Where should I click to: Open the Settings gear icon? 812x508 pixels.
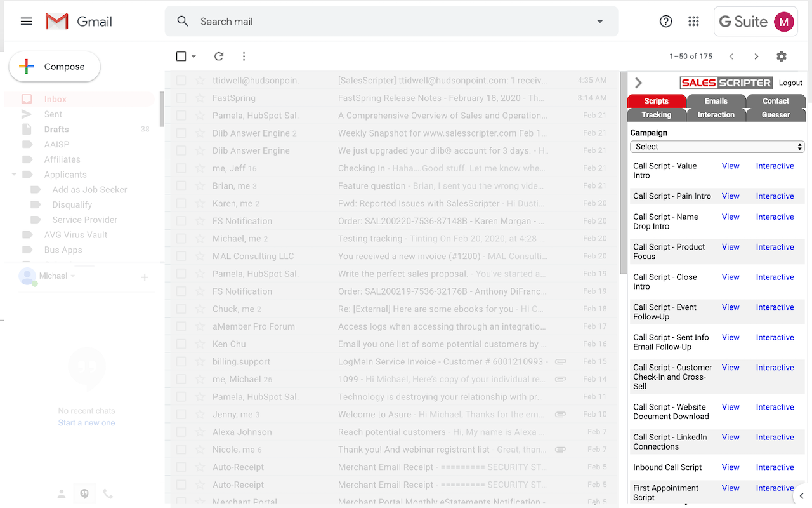click(x=782, y=57)
